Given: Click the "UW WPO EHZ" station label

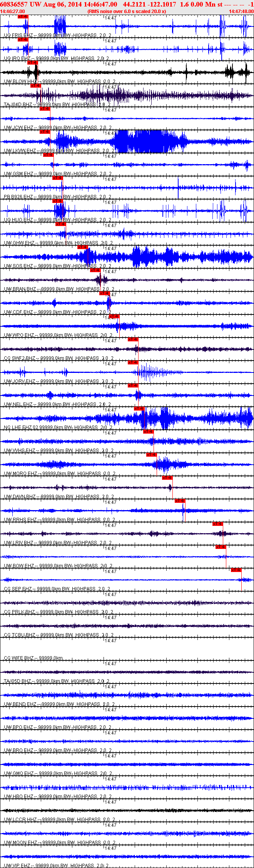Looking at the screenshot, I should (19, 335).
